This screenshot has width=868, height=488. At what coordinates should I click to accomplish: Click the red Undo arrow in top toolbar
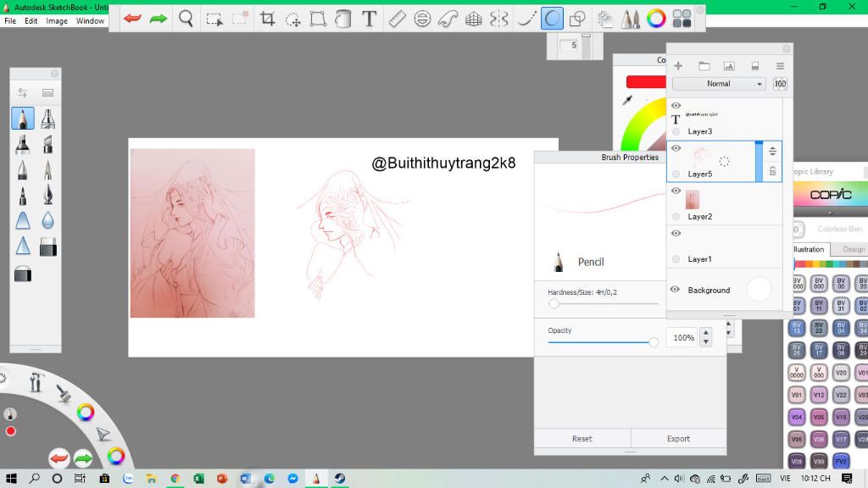(x=132, y=19)
